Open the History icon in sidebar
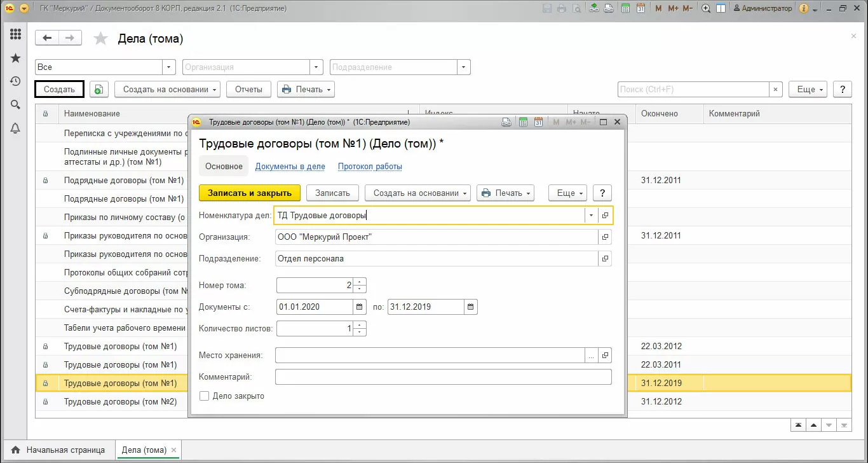This screenshot has width=868, height=463. tap(15, 81)
